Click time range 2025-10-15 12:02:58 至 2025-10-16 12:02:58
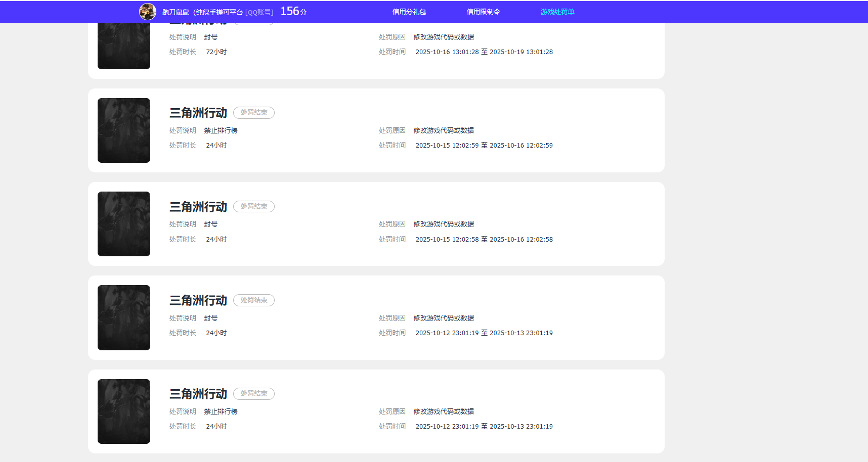Image resolution: width=868 pixels, height=462 pixels. 484,240
